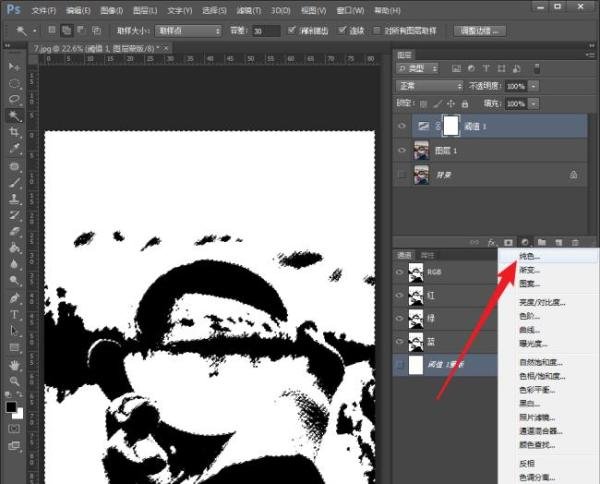Open the 滤镜(T) menu
600x484 pixels.
pyautogui.click(x=249, y=11)
